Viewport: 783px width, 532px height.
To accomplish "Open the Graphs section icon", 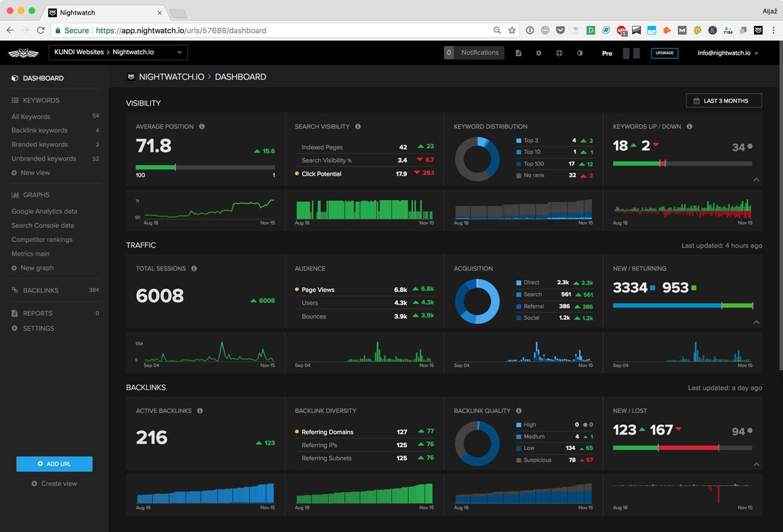I will tap(14, 194).
